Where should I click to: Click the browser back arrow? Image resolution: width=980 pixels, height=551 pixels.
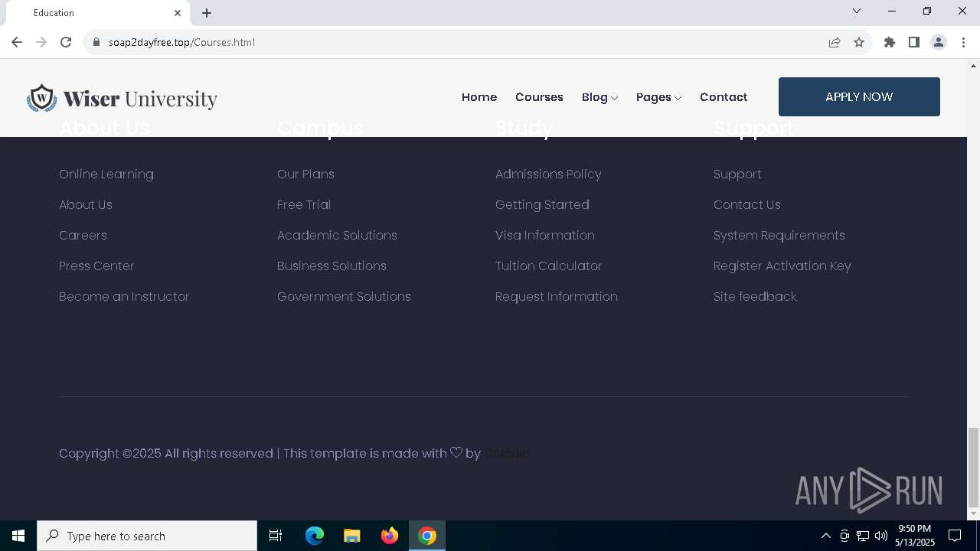[17, 42]
